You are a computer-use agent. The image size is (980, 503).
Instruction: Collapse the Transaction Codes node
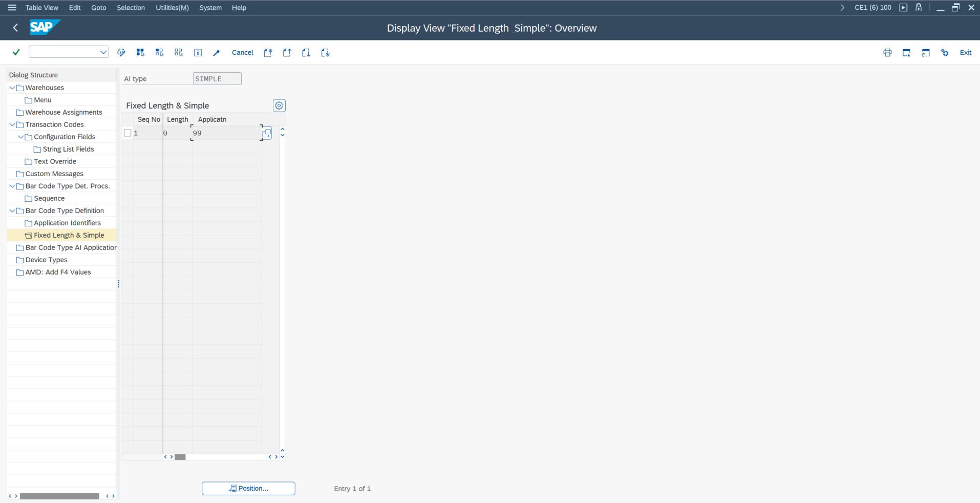[x=12, y=124]
